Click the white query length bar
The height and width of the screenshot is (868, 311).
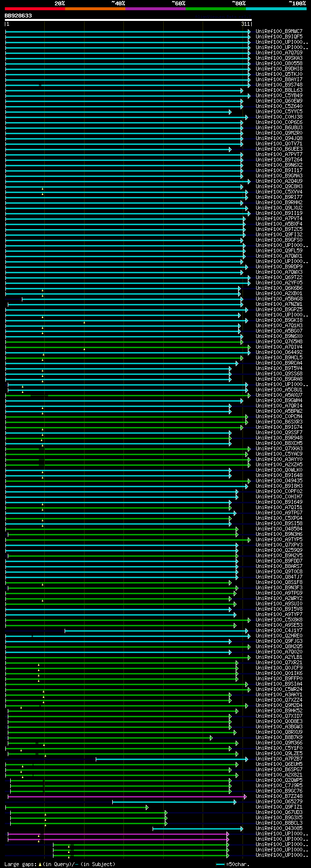tap(128, 20)
